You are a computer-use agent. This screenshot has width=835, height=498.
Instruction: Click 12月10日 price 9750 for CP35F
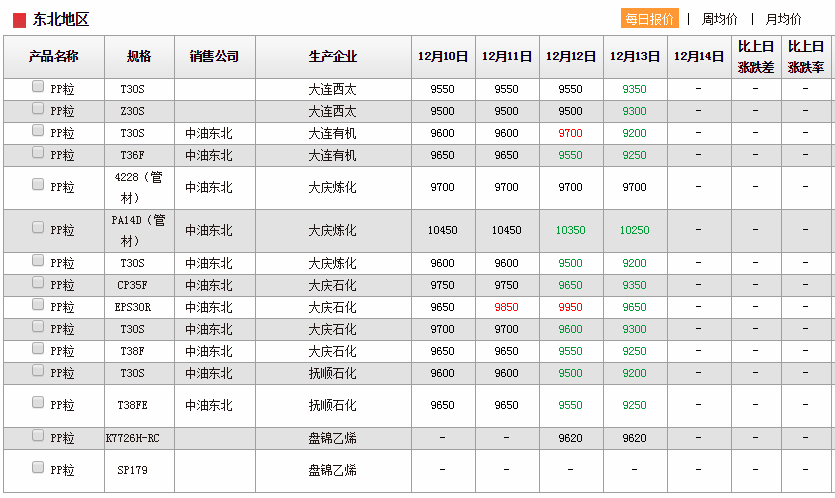[x=443, y=285]
